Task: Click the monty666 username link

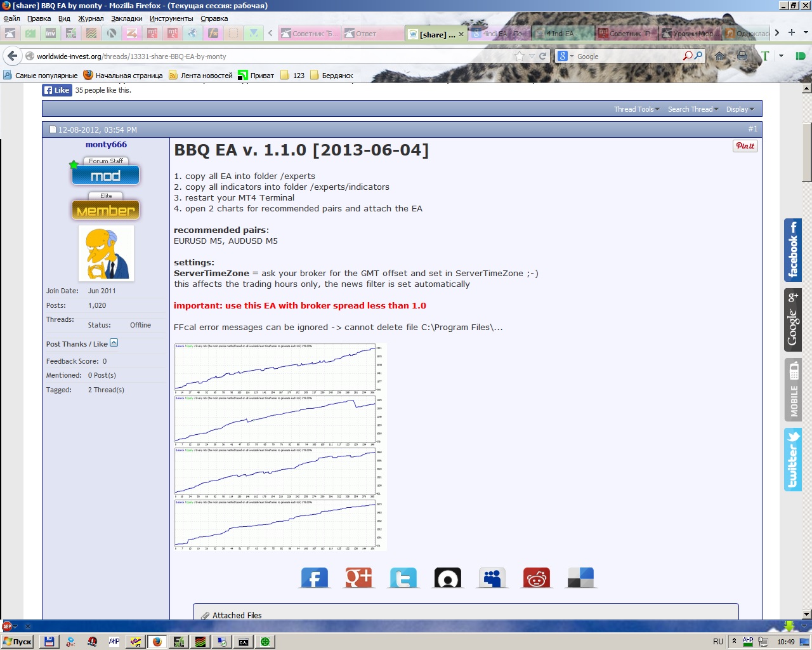Action: 106,145
